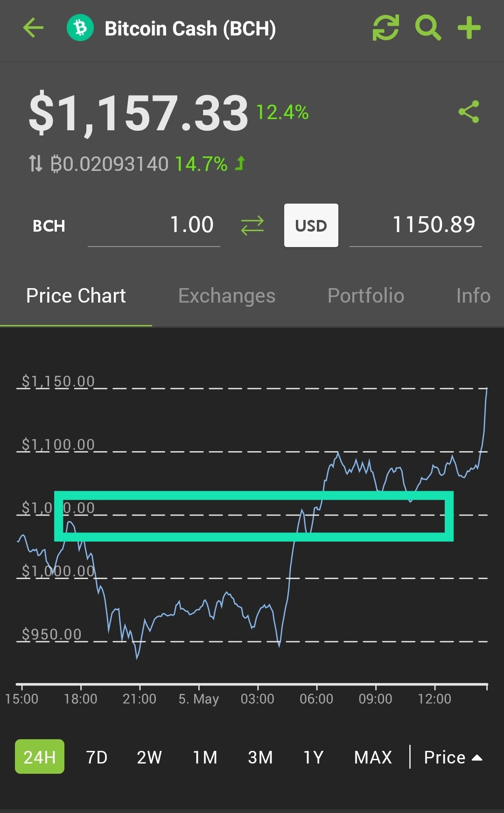The image size is (504, 813).
Task: Select the 24H chart range
Action: pos(40,756)
